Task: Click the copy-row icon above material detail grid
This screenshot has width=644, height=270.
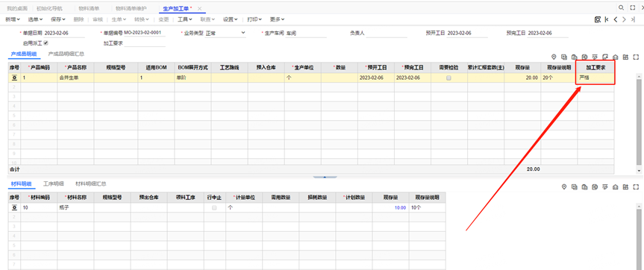Action: 574,186
